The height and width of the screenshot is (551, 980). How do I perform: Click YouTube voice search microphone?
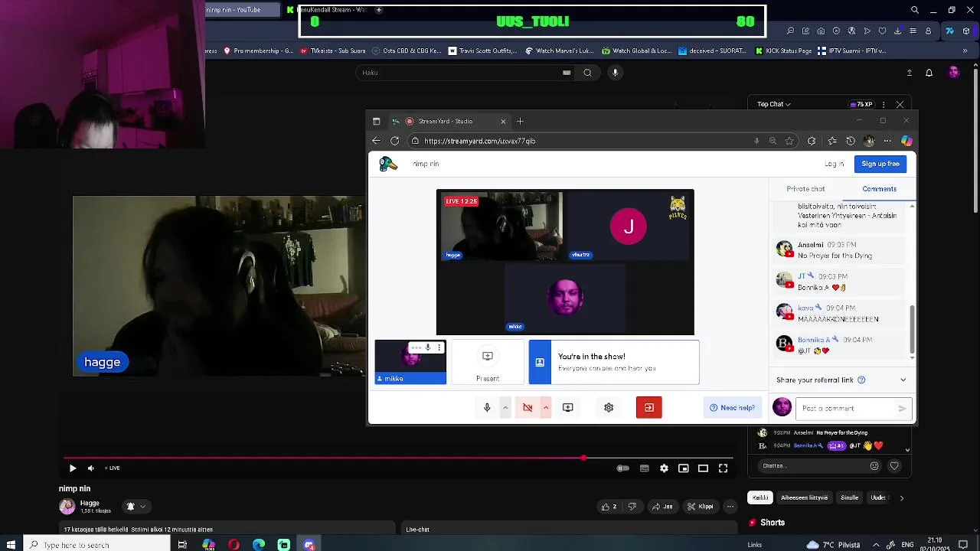tap(615, 73)
